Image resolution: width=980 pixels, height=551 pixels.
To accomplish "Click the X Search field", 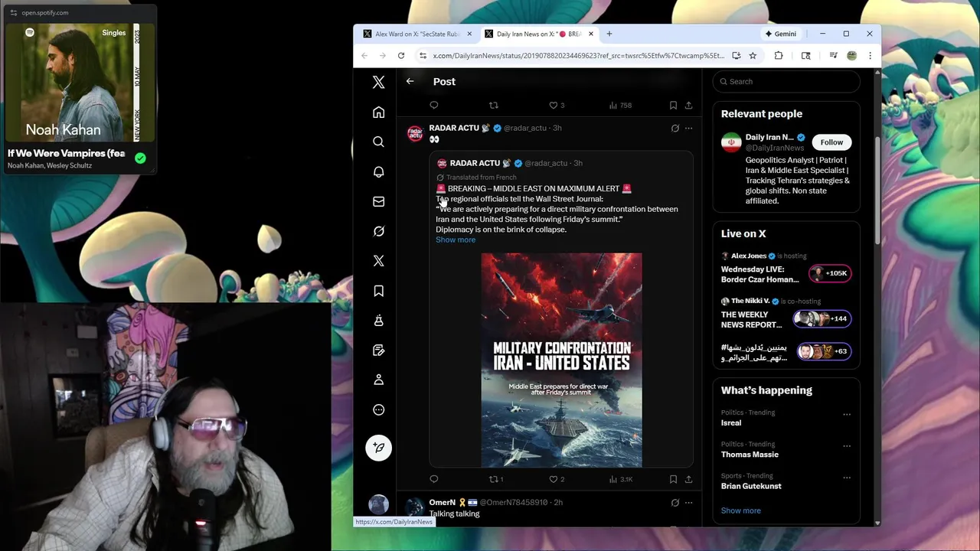I will click(786, 81).
